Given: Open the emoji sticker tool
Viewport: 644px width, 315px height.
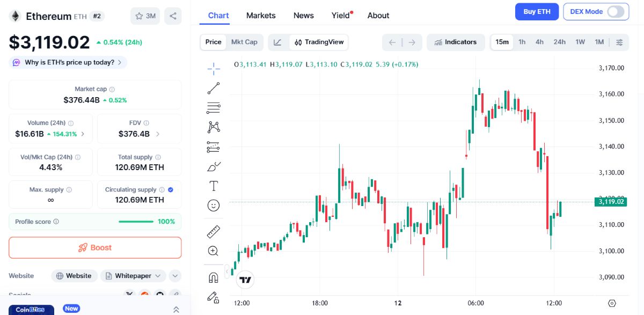Looking at the screenshot, I should pos(213,205).
